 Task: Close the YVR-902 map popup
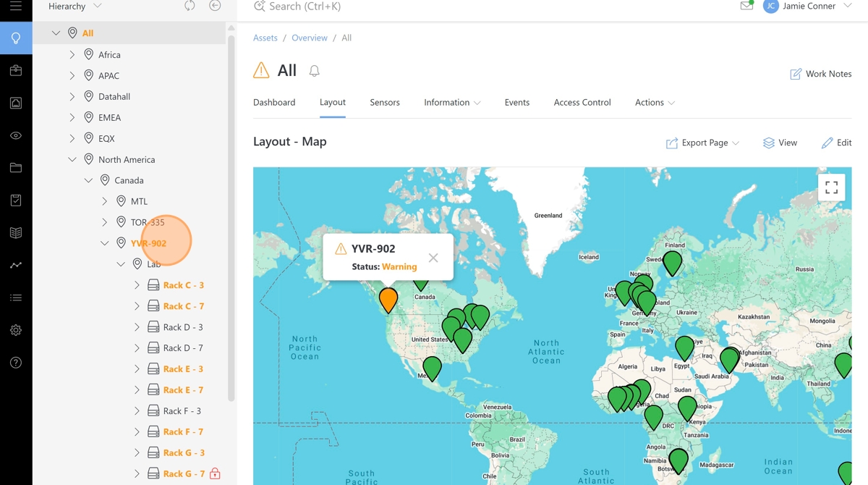[x=433, y=258]
